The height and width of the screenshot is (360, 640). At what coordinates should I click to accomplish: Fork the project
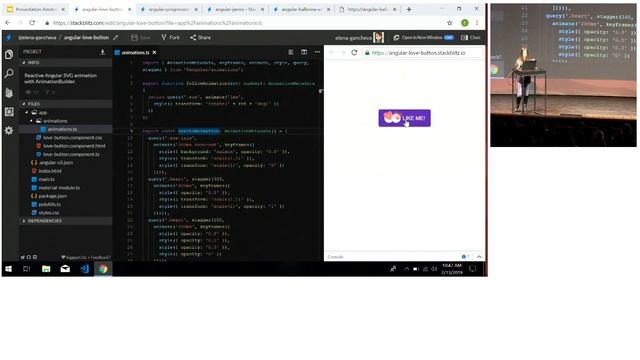tap(170, 37)
